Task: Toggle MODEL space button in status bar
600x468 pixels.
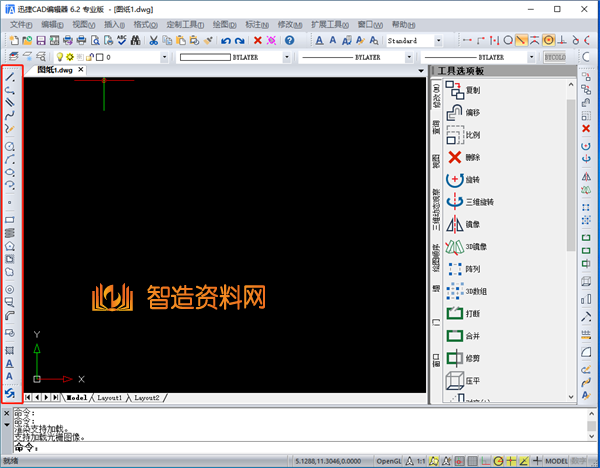Action: click(556, 461)
